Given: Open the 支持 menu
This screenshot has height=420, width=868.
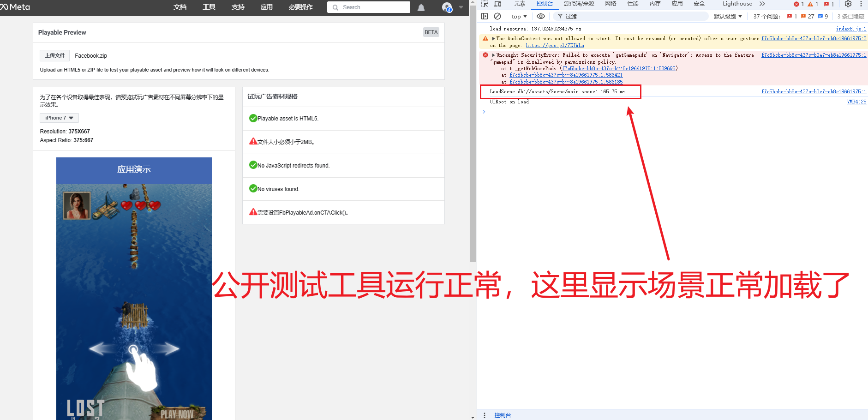Looking at the screenshot, I should (238, 7).
